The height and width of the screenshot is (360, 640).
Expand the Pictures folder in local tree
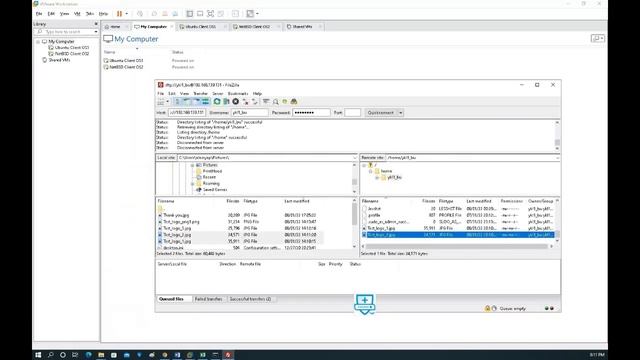click(192, 165)
